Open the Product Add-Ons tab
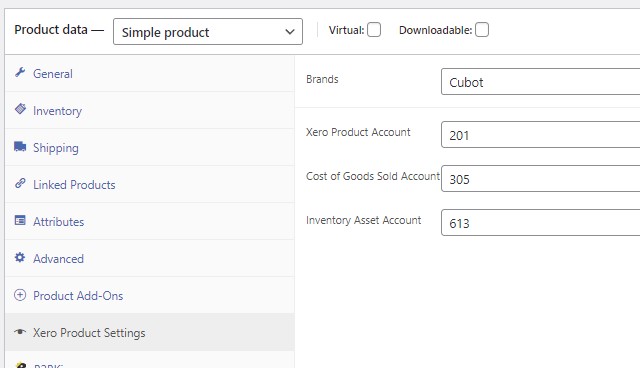The image size is (640, 368). coord(150,295)
